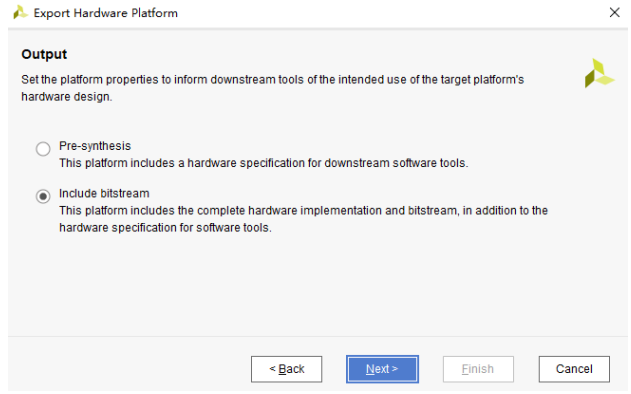
Task: Select the Pre-synthesis radio button
Action: click(x=43, y=149)
